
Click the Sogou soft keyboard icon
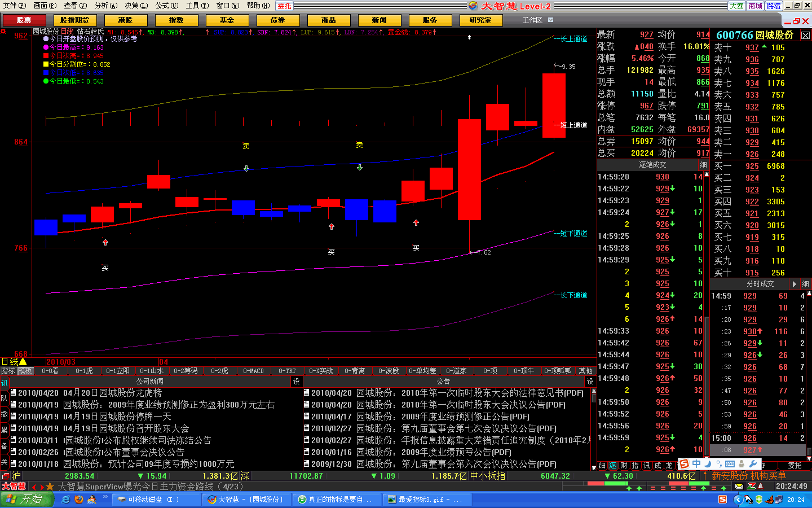(x=730, y=464)
